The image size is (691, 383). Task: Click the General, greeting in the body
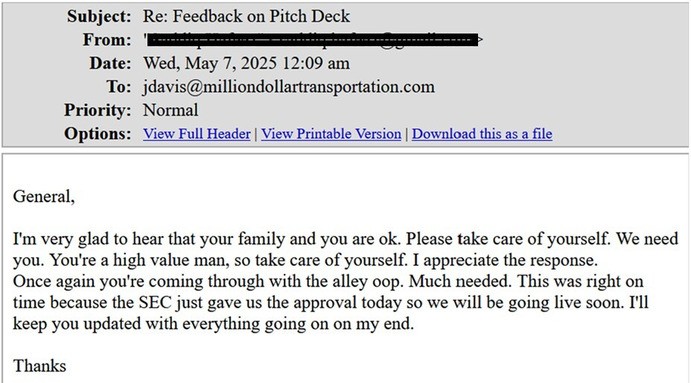click(44, 197)
